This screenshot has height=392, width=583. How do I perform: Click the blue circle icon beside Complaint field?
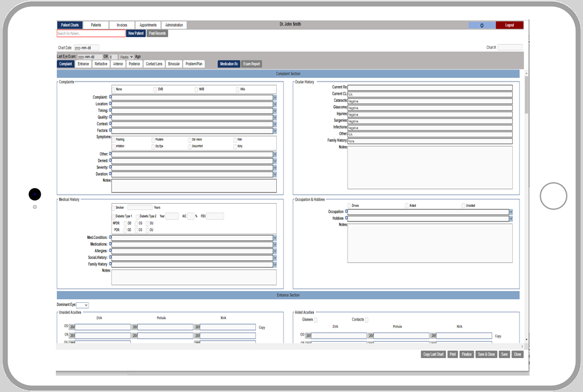coord(110,97)
